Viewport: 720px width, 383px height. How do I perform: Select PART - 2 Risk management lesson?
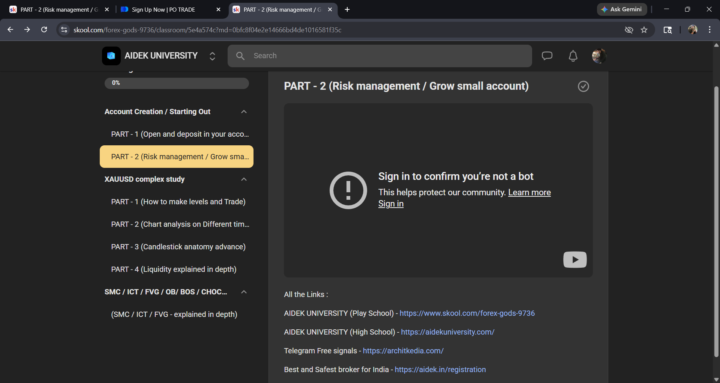point(176,157)
